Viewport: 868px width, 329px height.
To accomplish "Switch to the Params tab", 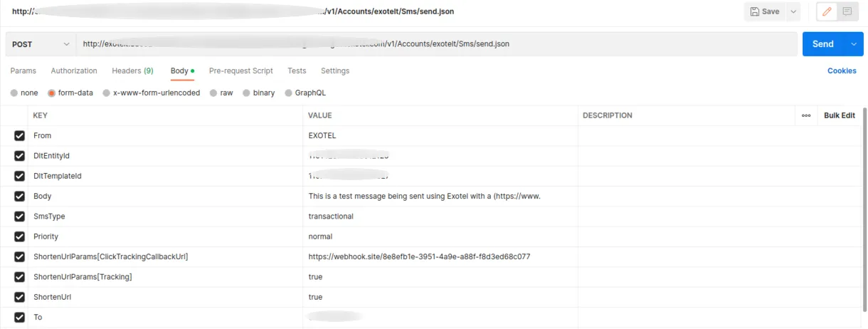I will pos(23,71).
